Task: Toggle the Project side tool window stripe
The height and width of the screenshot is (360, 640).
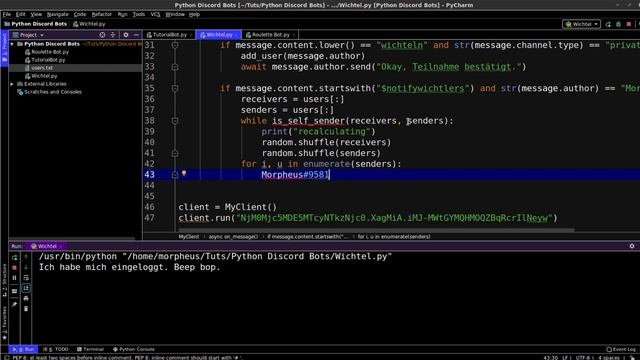Action: tap(4, 48)
